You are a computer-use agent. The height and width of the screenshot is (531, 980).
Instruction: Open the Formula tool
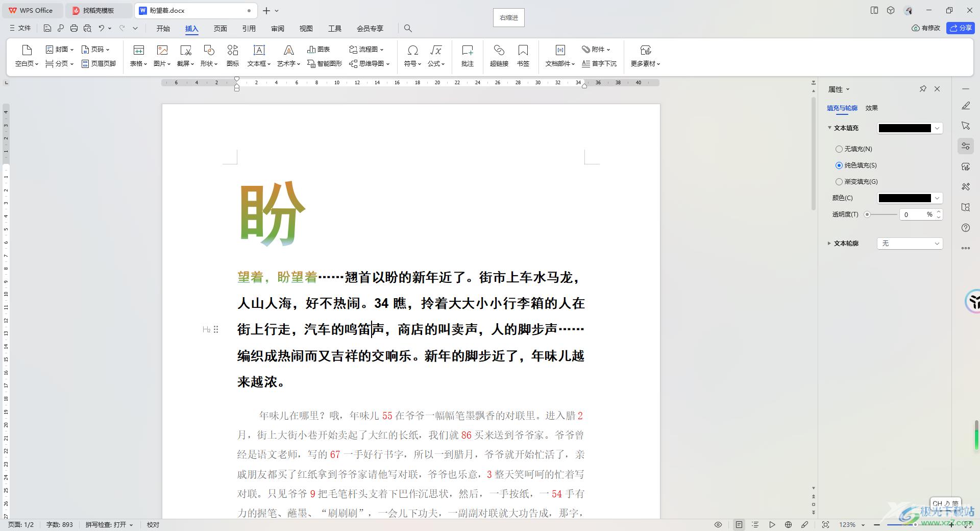[x=436, y=56]
